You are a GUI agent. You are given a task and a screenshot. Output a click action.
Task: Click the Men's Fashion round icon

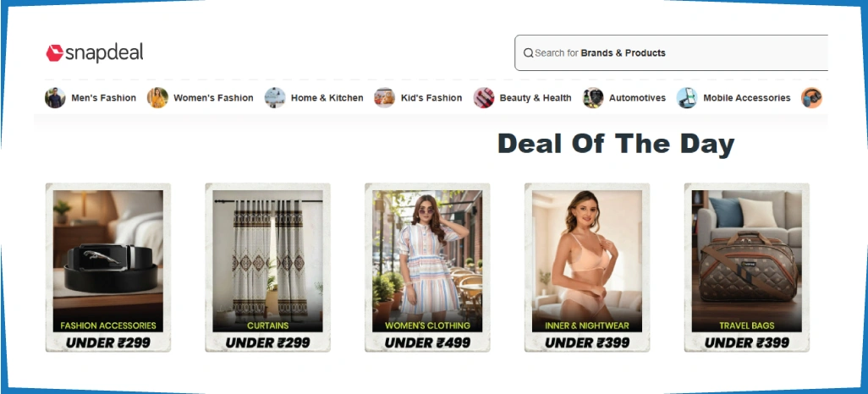pyautogui.click(x=55, y=98)
